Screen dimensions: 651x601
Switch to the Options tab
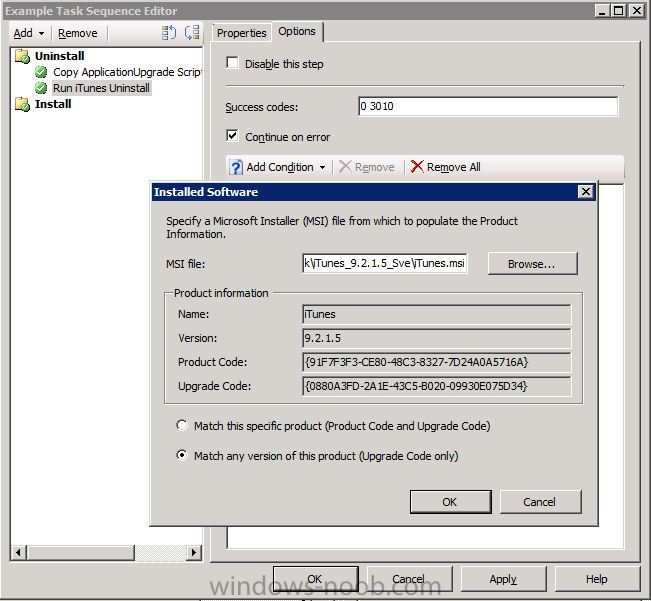[297, 32]
